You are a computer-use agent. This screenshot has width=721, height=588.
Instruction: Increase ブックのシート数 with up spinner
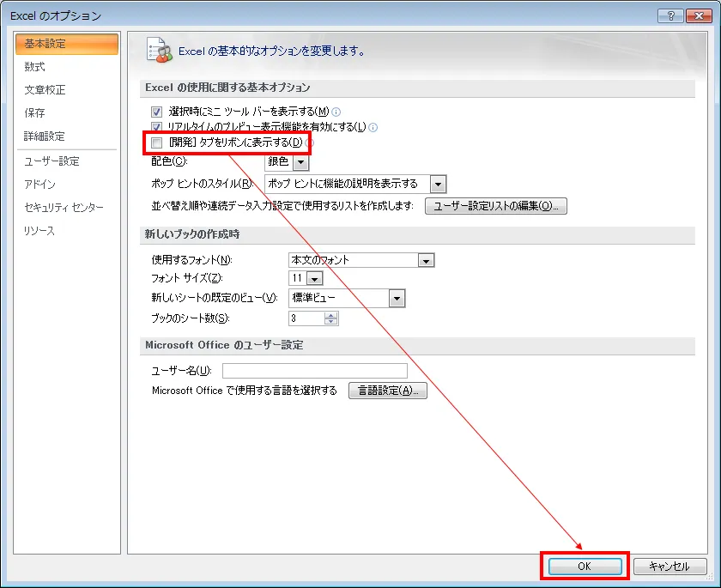point(330,315)
